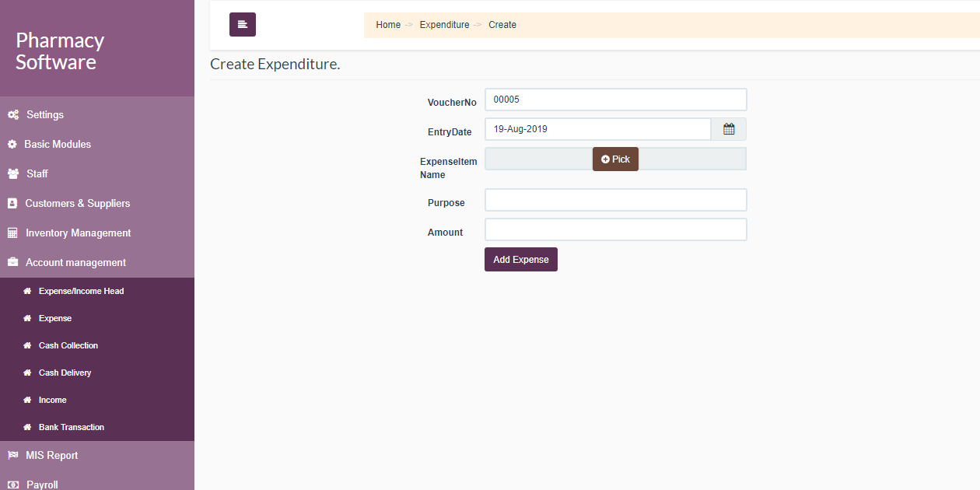Open Expense/Income Head submenu item
980x490 pixels.
point(97,291)
